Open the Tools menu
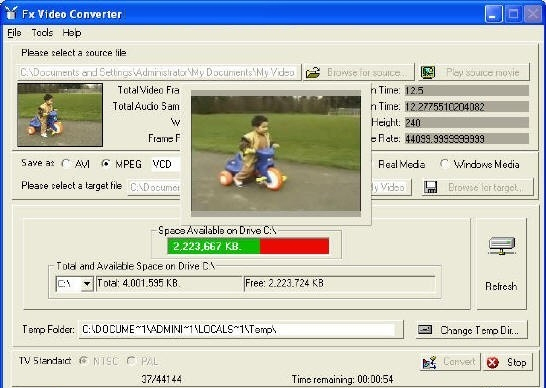 pos(42,33)
